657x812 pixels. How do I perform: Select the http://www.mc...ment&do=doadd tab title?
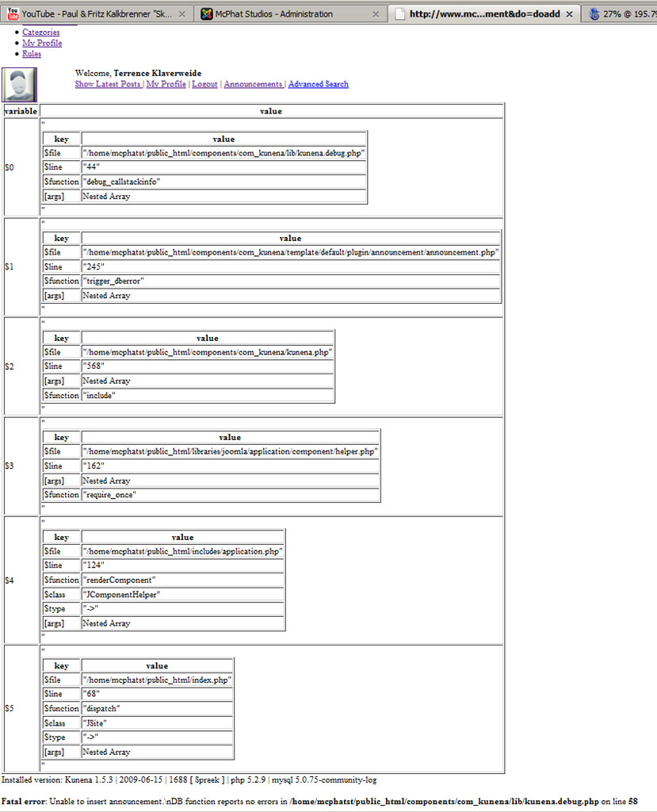coord(483,14)
